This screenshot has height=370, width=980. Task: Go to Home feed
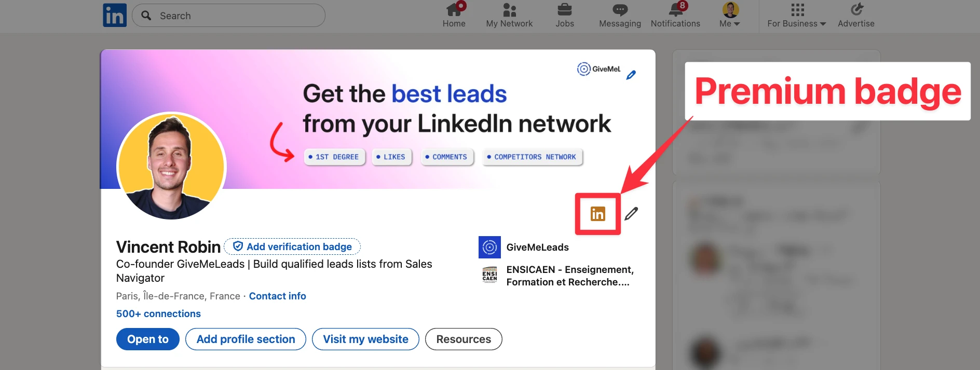pos(454,15)
